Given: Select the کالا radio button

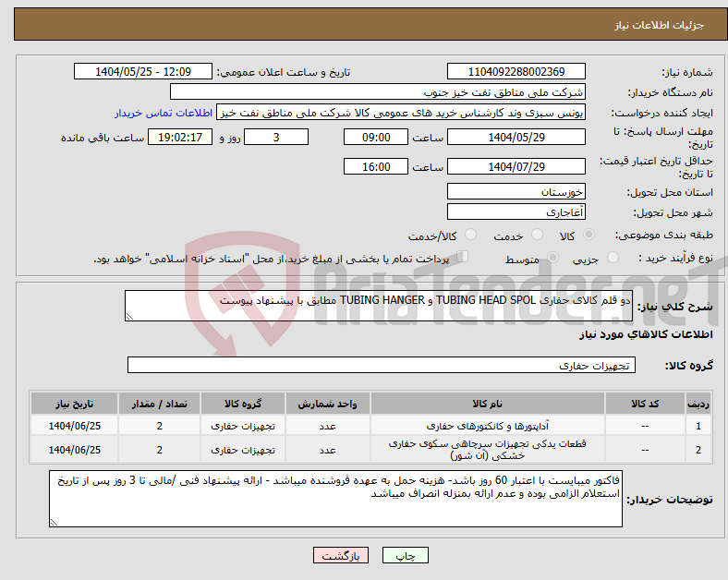Looking at the screenshot, I should point(588,235).
